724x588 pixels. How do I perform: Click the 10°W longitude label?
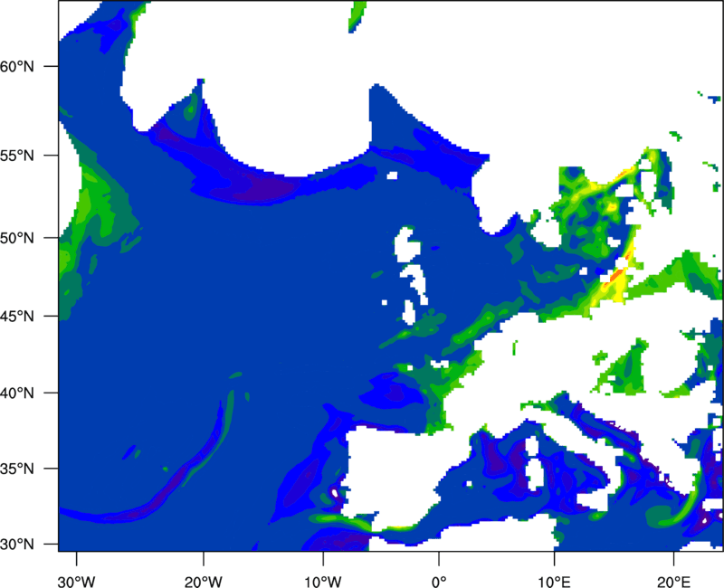point(323,582)
